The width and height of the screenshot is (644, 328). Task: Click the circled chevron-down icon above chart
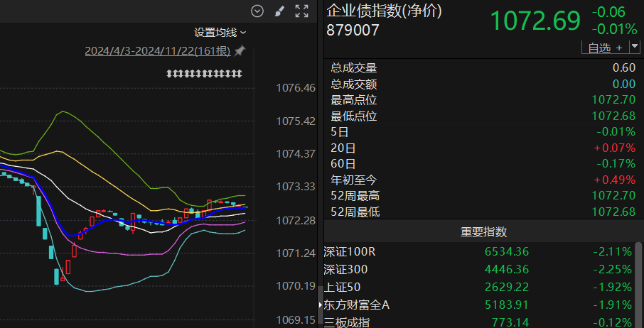click(257, 11)
